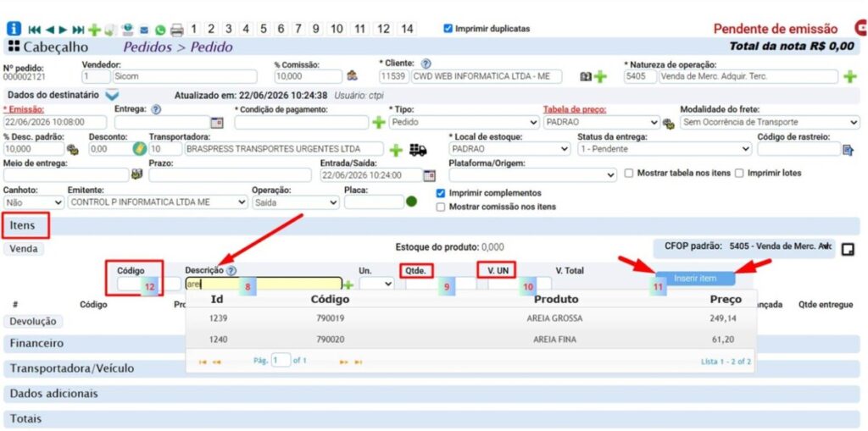This screenshot has height=431, width=868.
Task: Go to first record arrow
Action: [34, 30]
